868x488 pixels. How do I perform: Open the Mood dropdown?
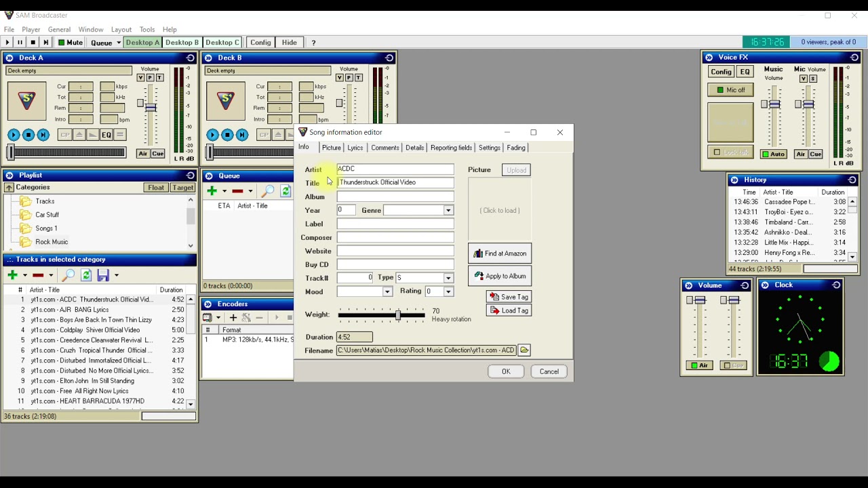coord(387,292)
